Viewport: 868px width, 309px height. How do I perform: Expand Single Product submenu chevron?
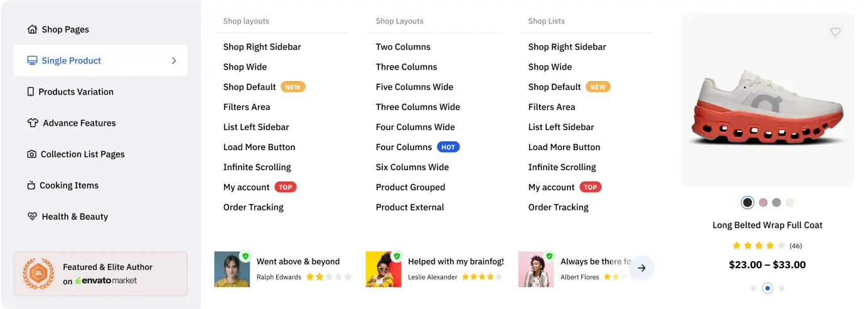(x=174, y=61)
